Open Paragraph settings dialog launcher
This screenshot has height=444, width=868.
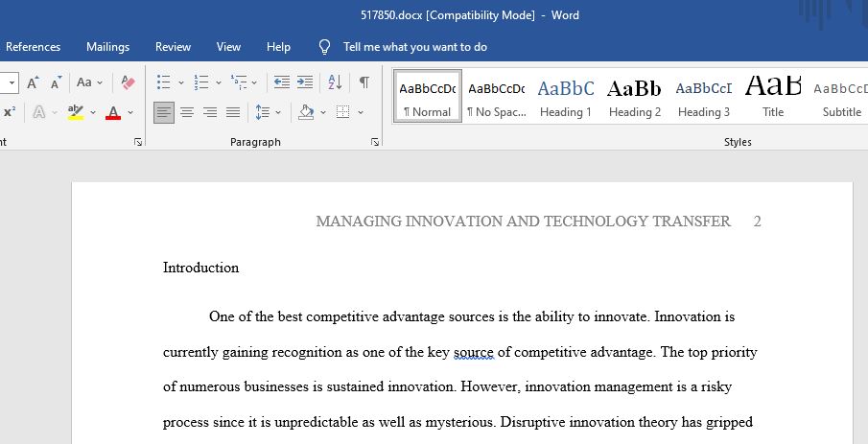tap(375, 142)
